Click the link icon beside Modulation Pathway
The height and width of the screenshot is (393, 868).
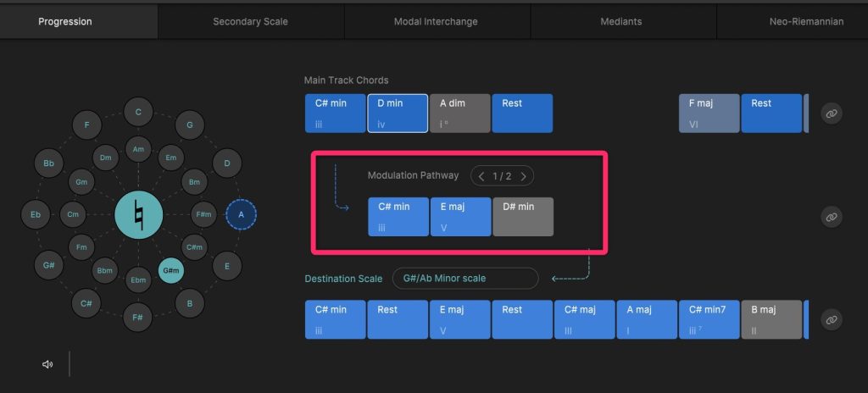pos(832,217)
